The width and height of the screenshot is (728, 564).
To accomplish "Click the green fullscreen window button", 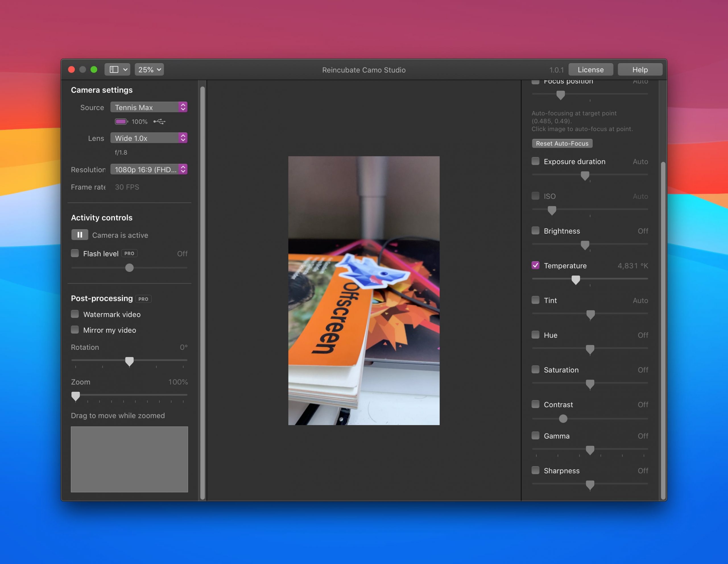I will [94, 69].
